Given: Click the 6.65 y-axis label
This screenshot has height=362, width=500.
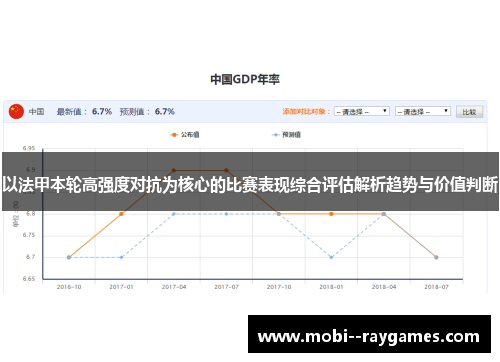Looking at the screenshot, I should (29, 279).
